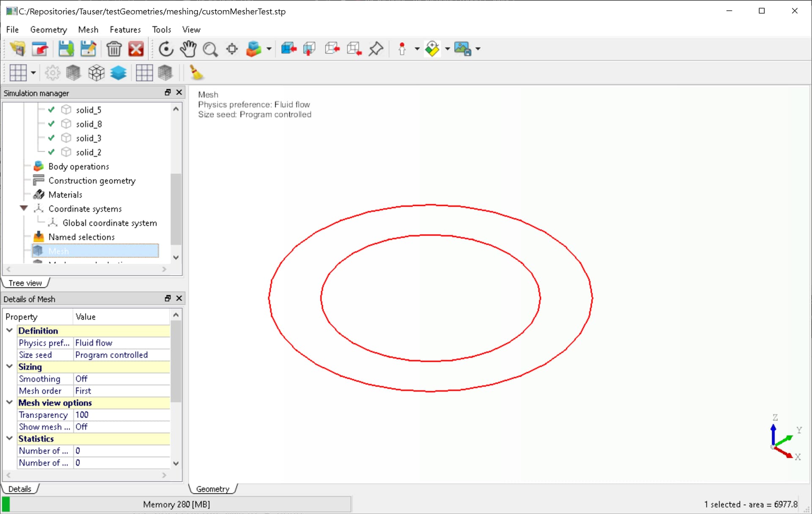
Task: Choose the vertex selection filter cube icon
Action: coord(354,49)
